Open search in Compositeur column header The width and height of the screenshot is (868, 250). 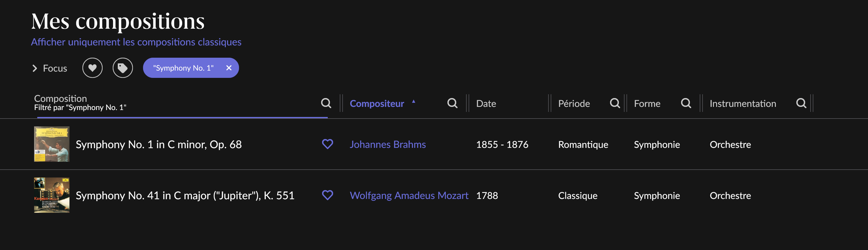tap(452, 103)
